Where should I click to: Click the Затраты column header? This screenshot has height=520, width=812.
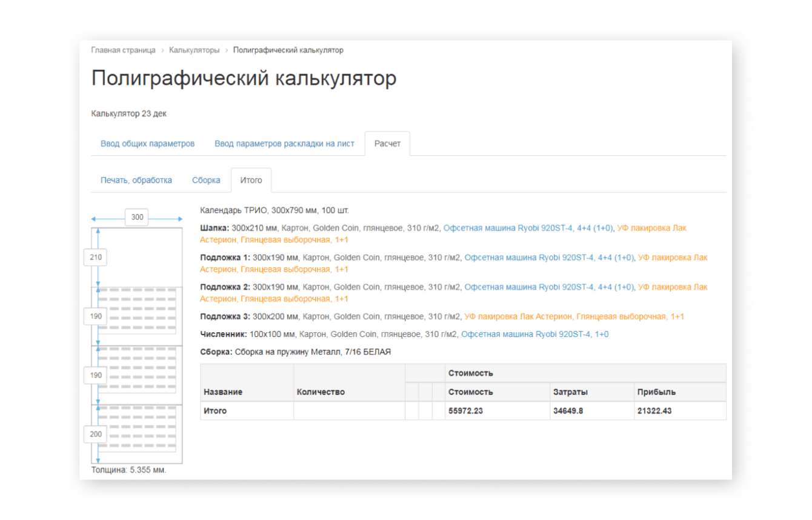click(570, 392)
